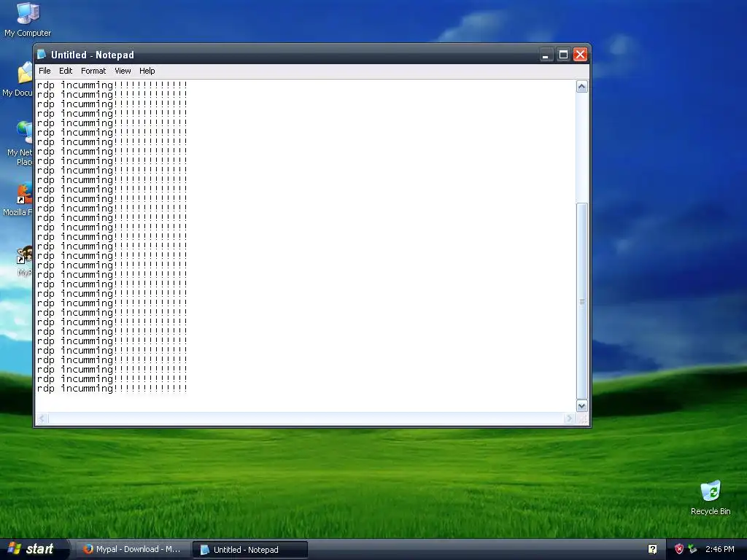Click the first 'rdp incumming' line
747x560 pixels.
[112, 85]
